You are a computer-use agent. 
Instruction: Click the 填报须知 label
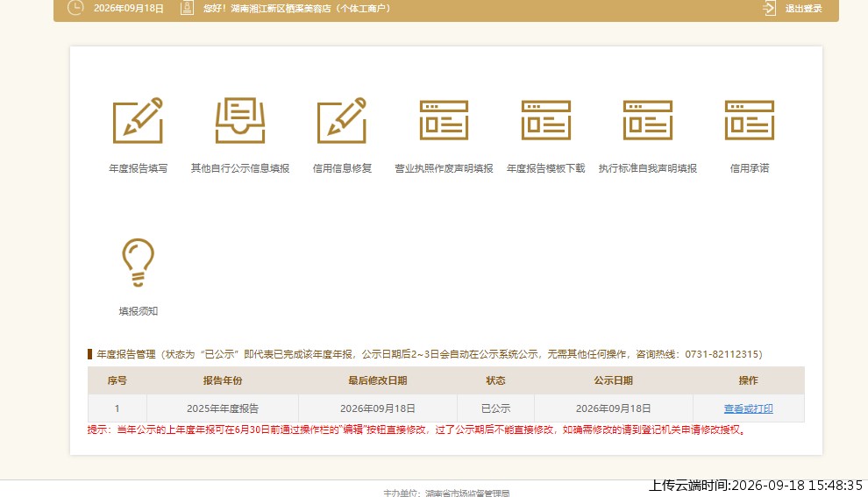(138, 311)
